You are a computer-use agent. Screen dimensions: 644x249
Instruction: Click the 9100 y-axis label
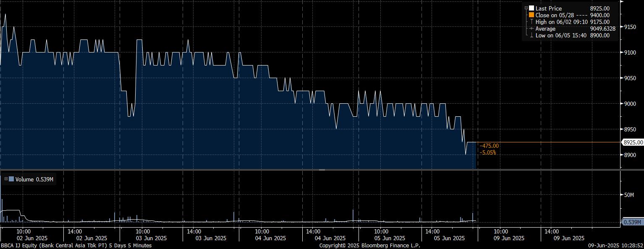tap(631, 52)
